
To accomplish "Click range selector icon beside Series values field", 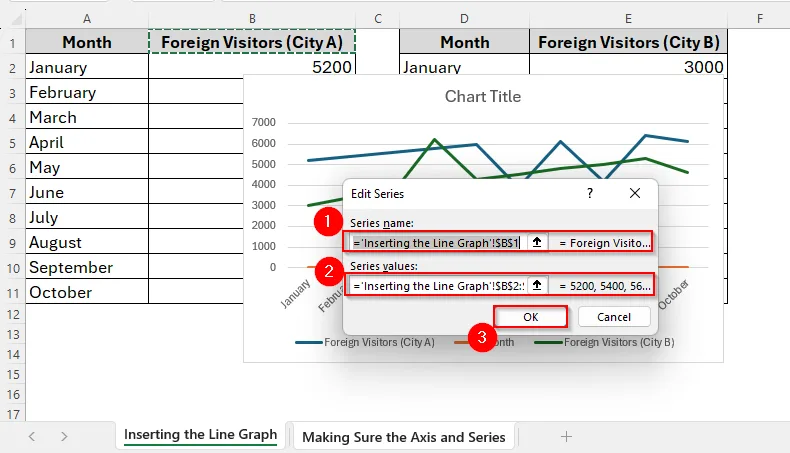I will [x=537, y=285].
